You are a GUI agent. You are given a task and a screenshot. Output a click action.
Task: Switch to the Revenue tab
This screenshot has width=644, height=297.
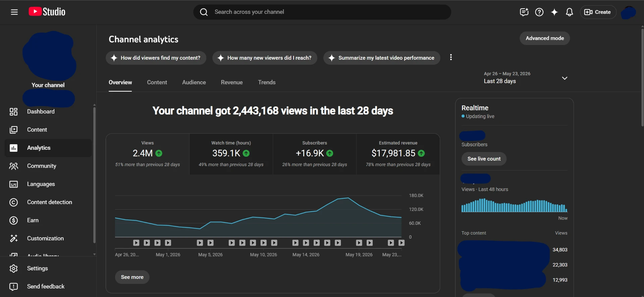coord(232,82)
